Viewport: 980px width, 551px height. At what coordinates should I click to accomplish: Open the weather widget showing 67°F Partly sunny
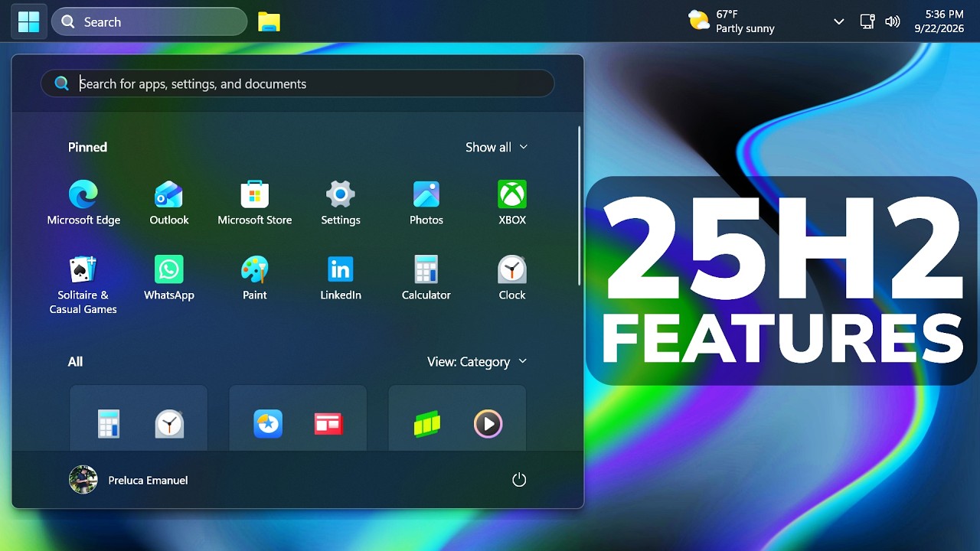coord(732,21)
